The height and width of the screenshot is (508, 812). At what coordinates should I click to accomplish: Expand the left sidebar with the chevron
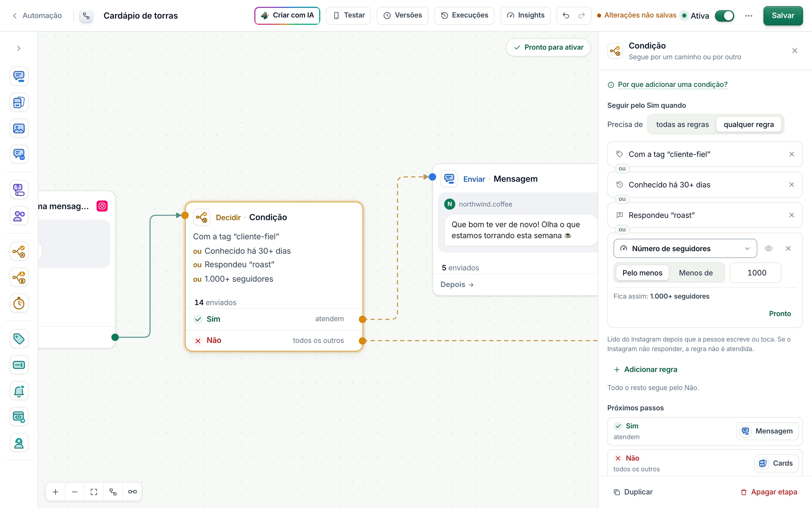19,48
